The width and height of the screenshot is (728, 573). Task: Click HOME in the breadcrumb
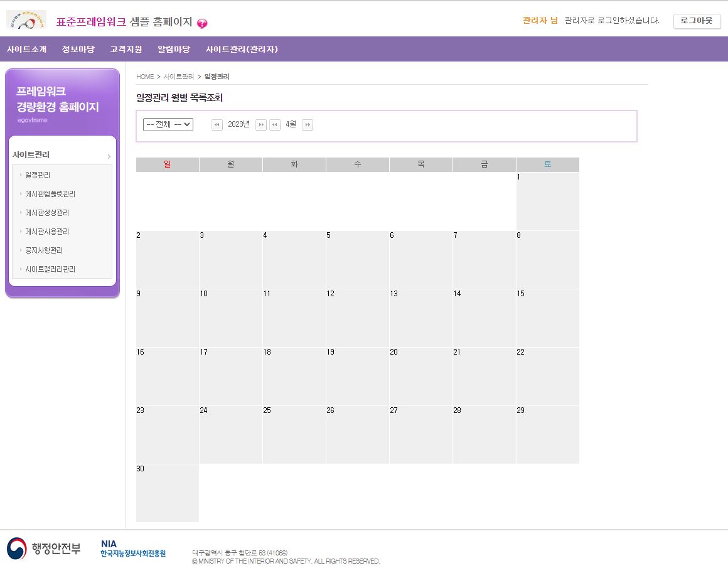point(145,77)
